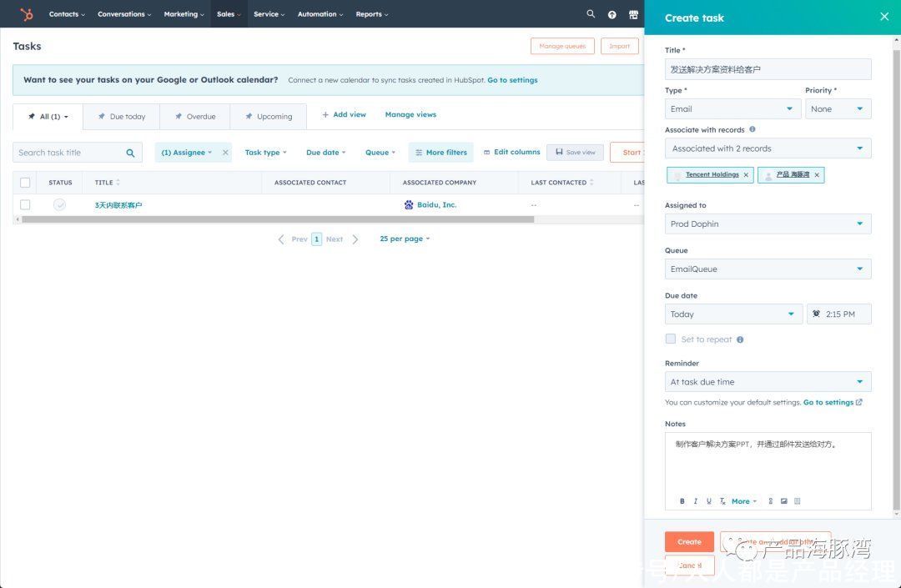Clear text formatting in Notes toolbar
This screenshot has width=901, height=588.
coord(722,501)
